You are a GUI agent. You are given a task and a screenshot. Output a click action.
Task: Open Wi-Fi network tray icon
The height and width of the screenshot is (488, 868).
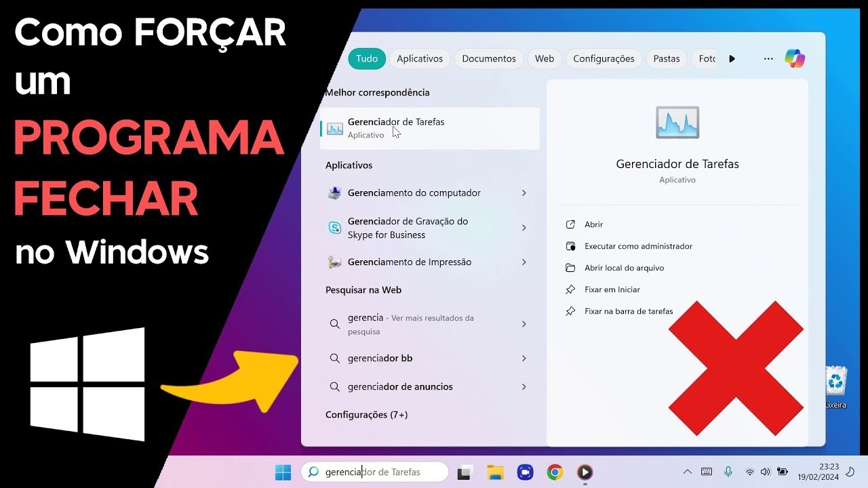(x=749, y=472)
